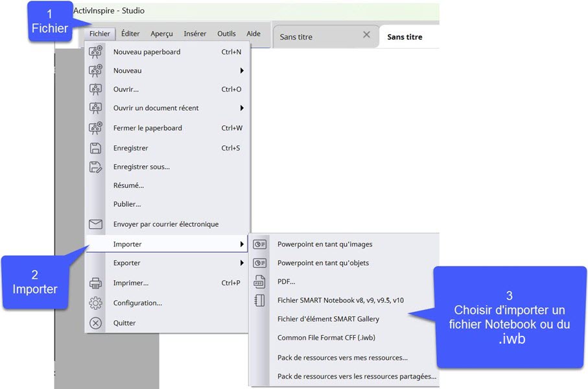This screenshot has width=588, height=389.
Task: Click the Importer submenu arrow
Action: (x=242, y=244)
